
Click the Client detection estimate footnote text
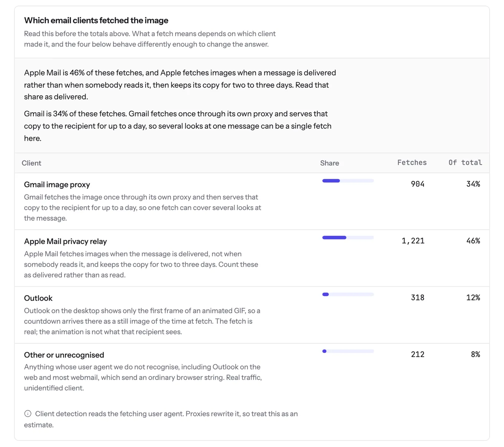[x=161, y=419]
